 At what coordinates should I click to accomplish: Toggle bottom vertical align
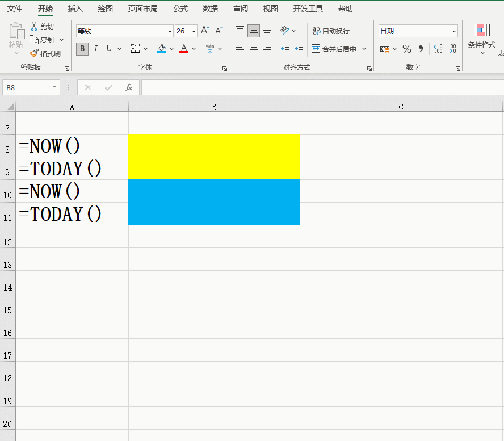(267, 32)
